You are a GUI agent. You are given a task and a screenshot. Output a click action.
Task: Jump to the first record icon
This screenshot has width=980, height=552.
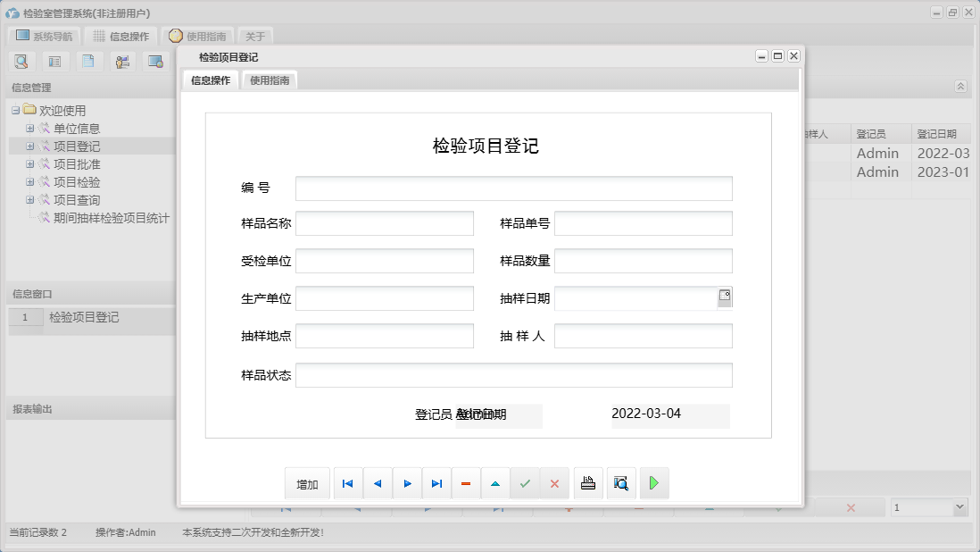[x=348, y=482]
